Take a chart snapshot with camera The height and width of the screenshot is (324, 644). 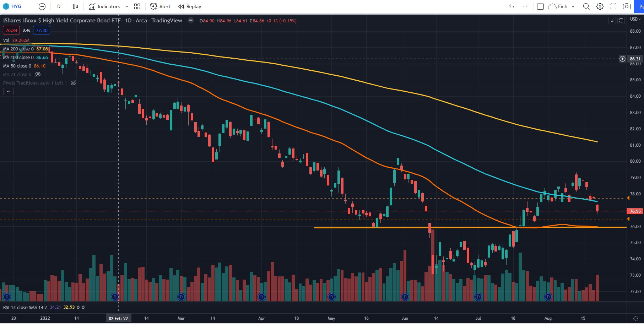pyautogui.click(x=627, y=6)
